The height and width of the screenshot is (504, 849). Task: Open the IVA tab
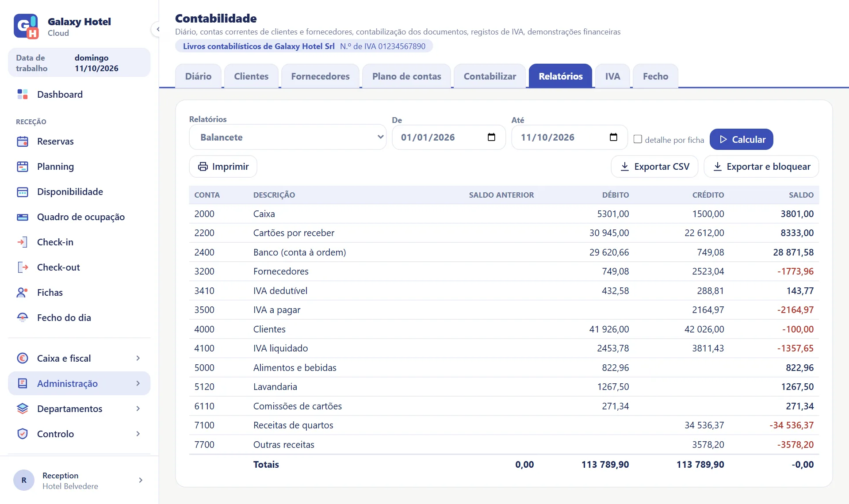point(612,76)
